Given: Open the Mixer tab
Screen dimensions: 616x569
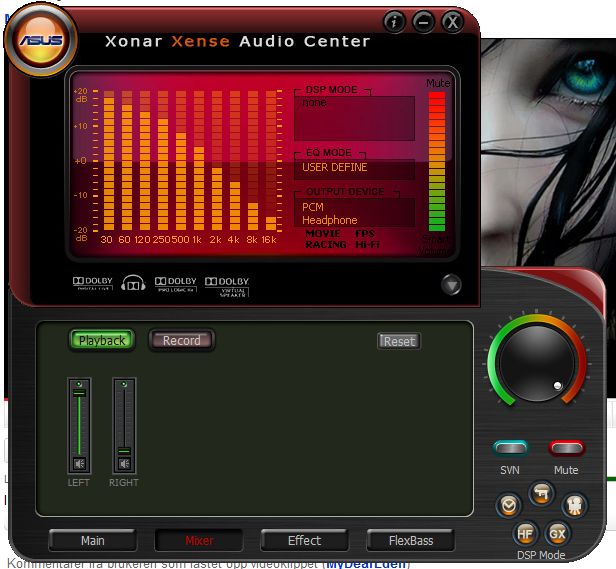Looking at the screenshot, I should [199, 541].
